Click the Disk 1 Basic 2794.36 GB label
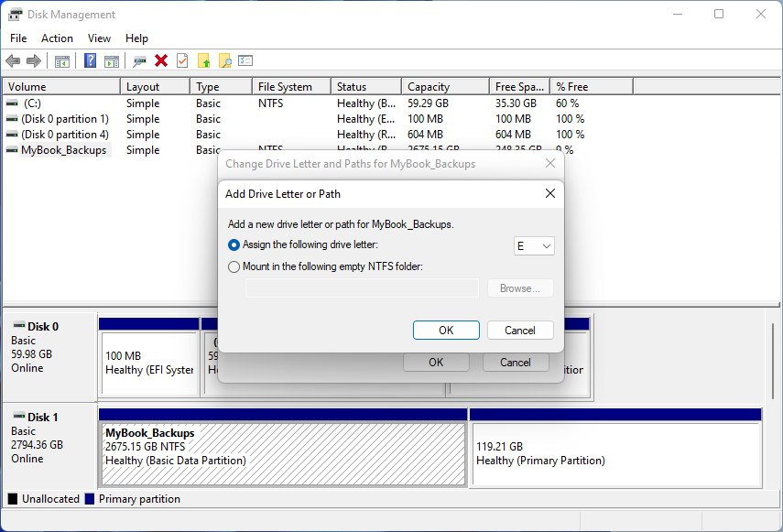The width and height of the screenshot is (783, 532). click(x=49, y=447)
